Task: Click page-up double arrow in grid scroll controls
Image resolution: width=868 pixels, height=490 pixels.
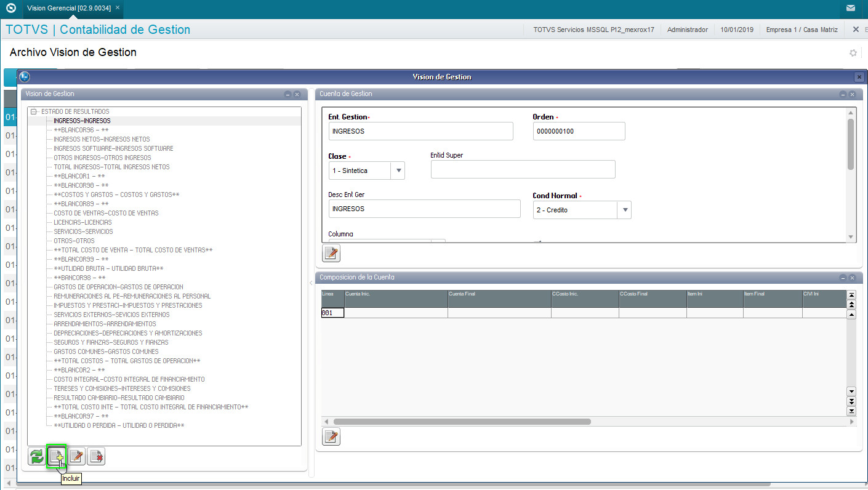Action: point(852,305)
